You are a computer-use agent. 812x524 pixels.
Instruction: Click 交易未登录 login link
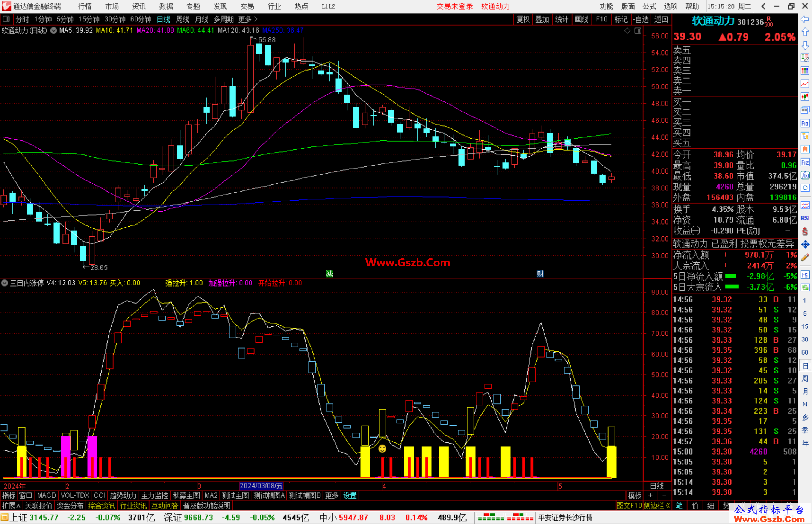pos(454,6)
